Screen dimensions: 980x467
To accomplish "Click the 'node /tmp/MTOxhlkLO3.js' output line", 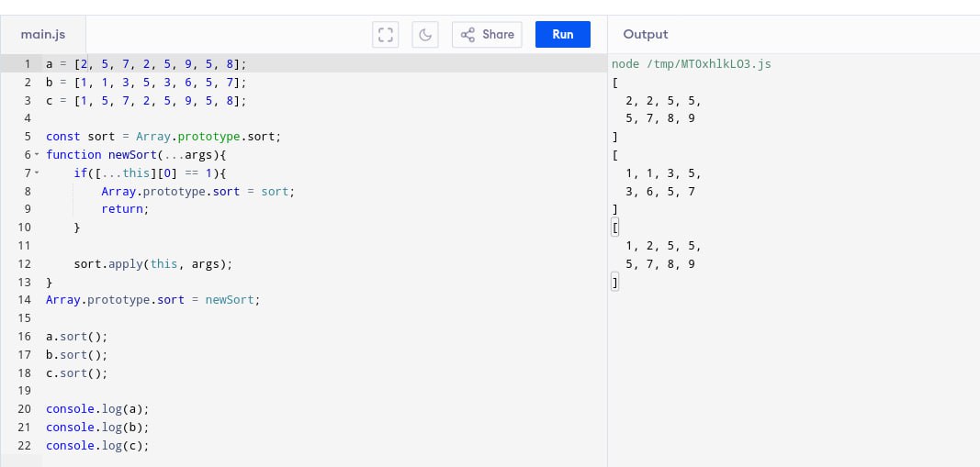I will tap(693, 64).
